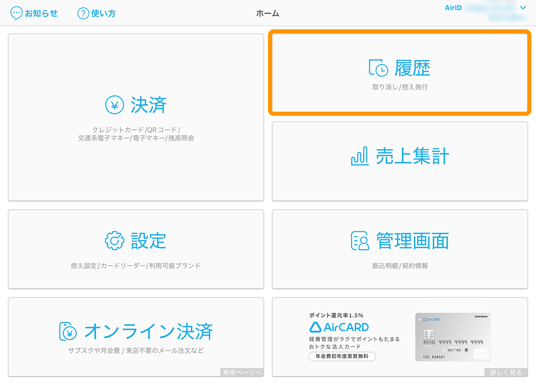Open the 売上集計 title text
The image size is (536, 392).
[412, 156]
